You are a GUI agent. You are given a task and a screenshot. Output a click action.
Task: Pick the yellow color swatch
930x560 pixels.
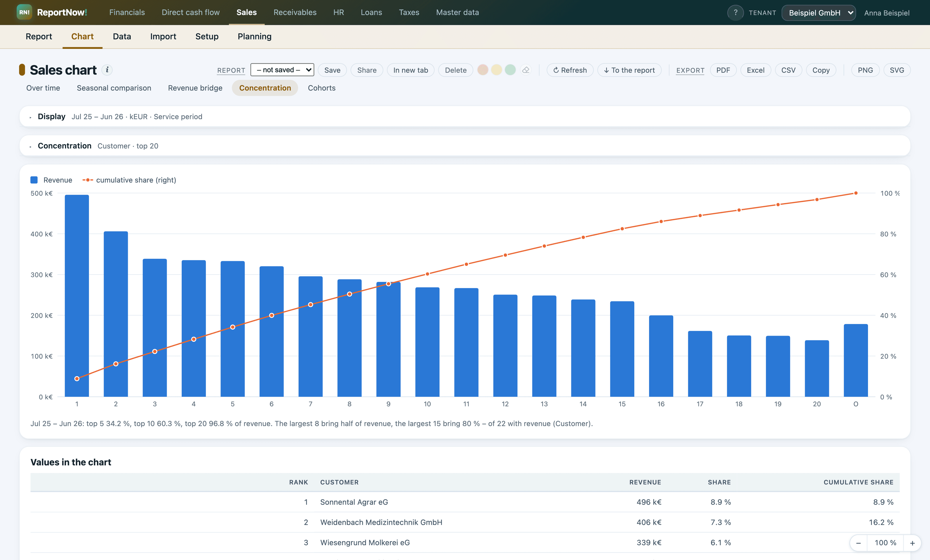[496, 70]
